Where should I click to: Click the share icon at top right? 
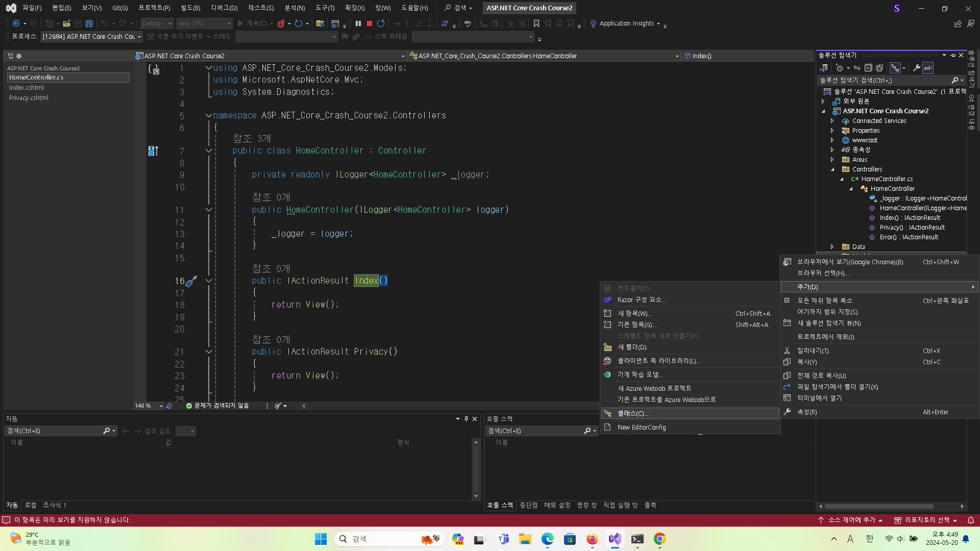click(x=958, y=23)
